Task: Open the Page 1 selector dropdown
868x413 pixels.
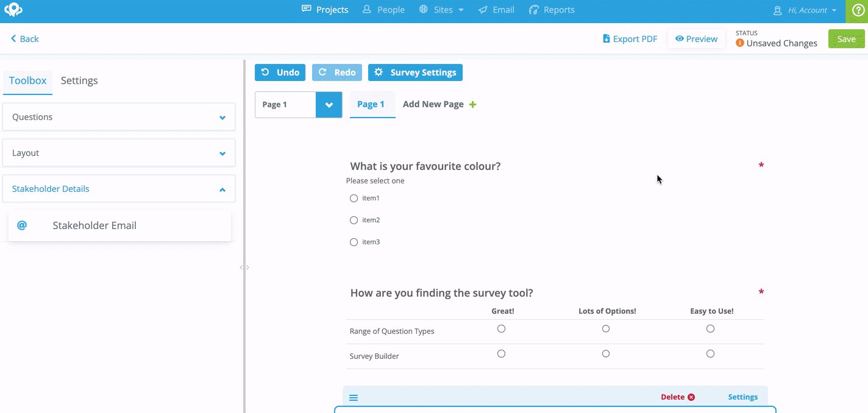Action: [x=329, y=104]
